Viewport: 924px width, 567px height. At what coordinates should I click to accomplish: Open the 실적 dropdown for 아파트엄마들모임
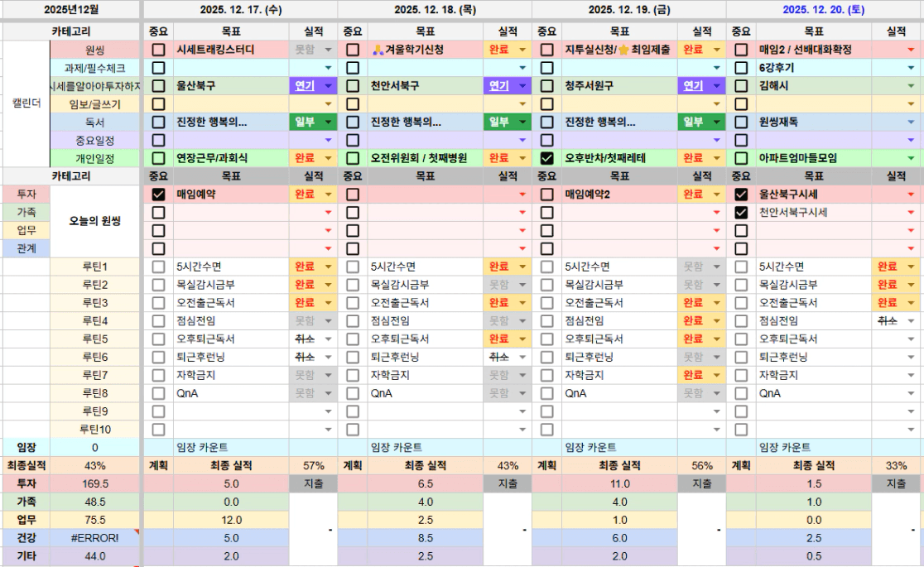pos(911,158)
